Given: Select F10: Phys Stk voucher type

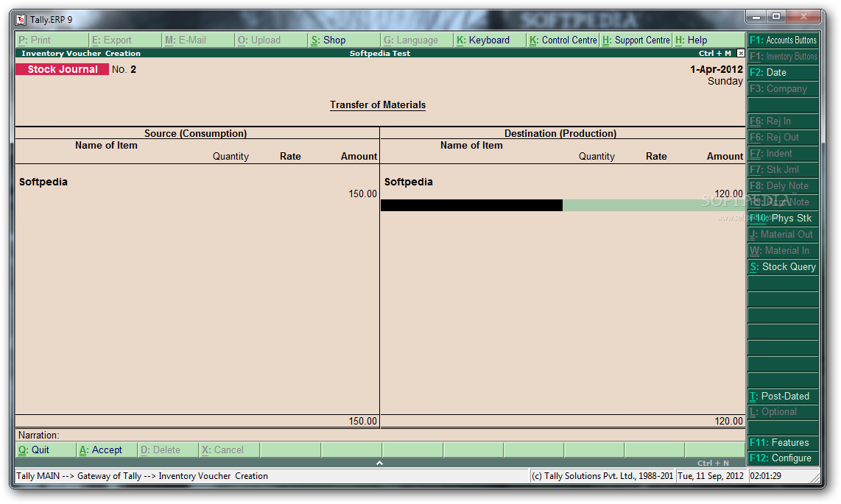Looking at the screenshot, I should pyautogui.click(x=783, y=218).
